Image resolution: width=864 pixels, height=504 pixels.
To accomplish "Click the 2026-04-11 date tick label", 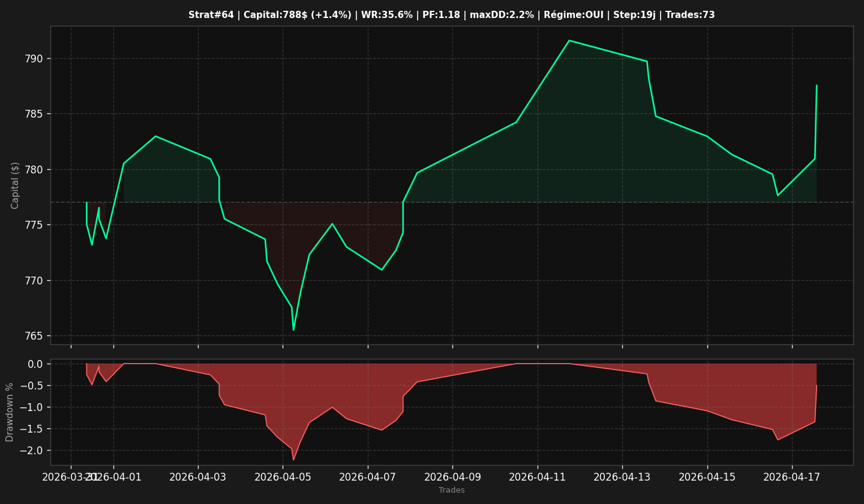I will pyautogui.click(x=538, y=477).
